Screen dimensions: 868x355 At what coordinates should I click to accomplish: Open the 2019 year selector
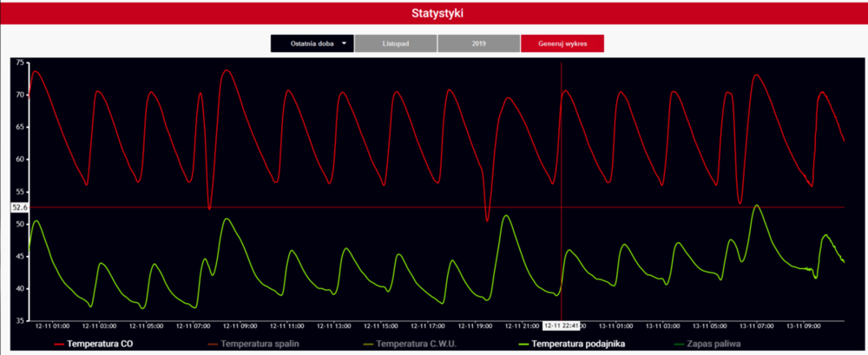pos(478,43)
